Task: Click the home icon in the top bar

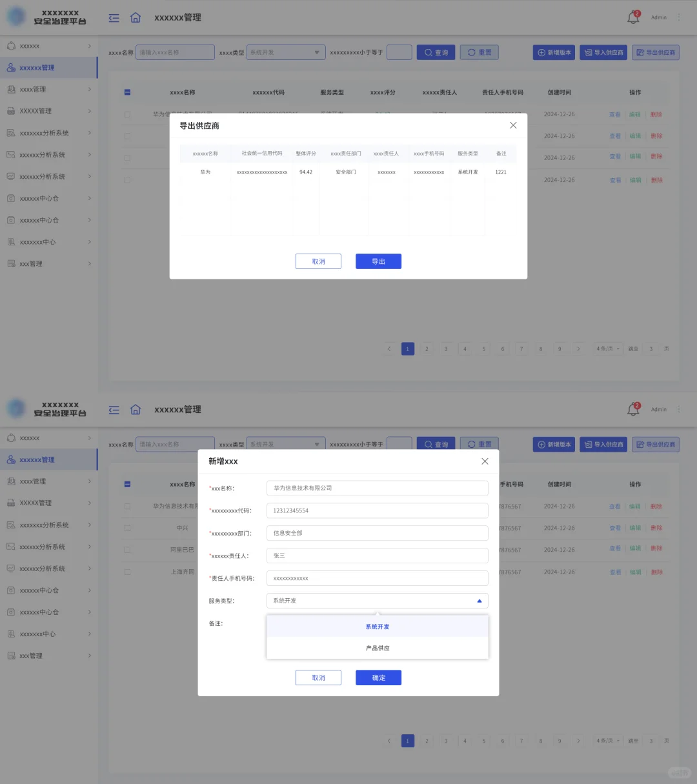Action: 136,18
